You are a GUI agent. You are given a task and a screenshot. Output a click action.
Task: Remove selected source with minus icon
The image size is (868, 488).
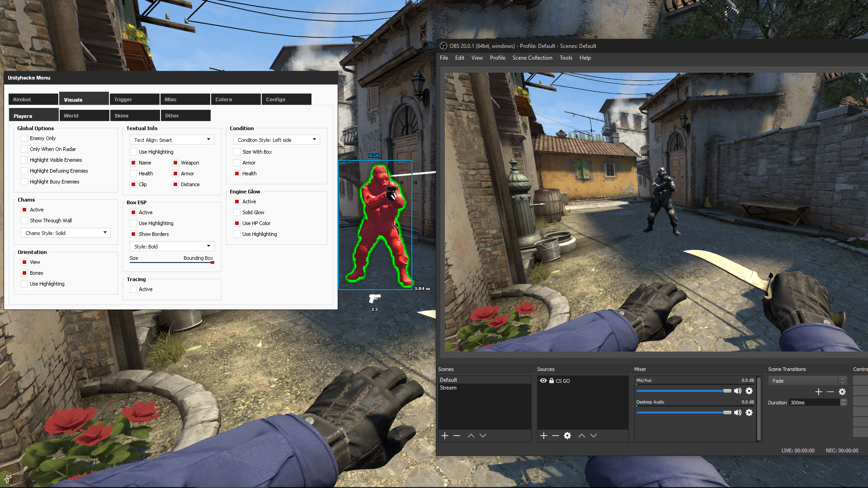coord(556,436)
